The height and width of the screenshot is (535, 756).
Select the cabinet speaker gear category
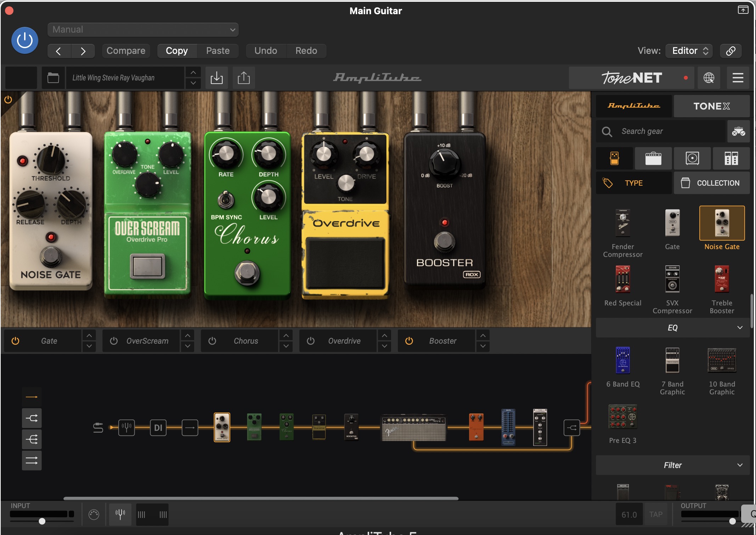point(692,158)
